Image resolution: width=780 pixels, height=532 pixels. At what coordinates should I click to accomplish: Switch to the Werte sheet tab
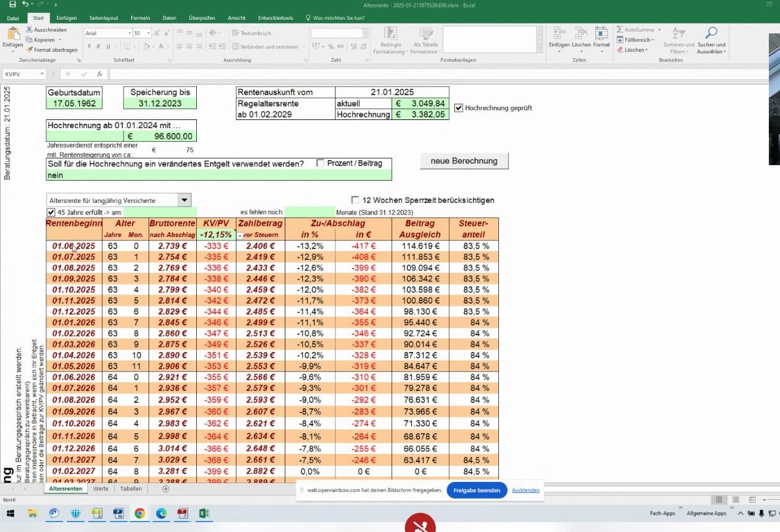pos(100,489)
